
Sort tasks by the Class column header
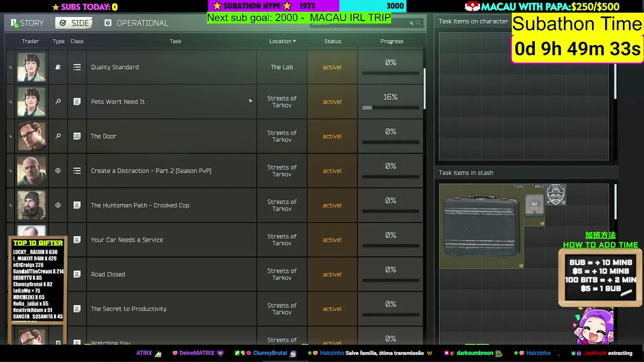pos(77,41)
